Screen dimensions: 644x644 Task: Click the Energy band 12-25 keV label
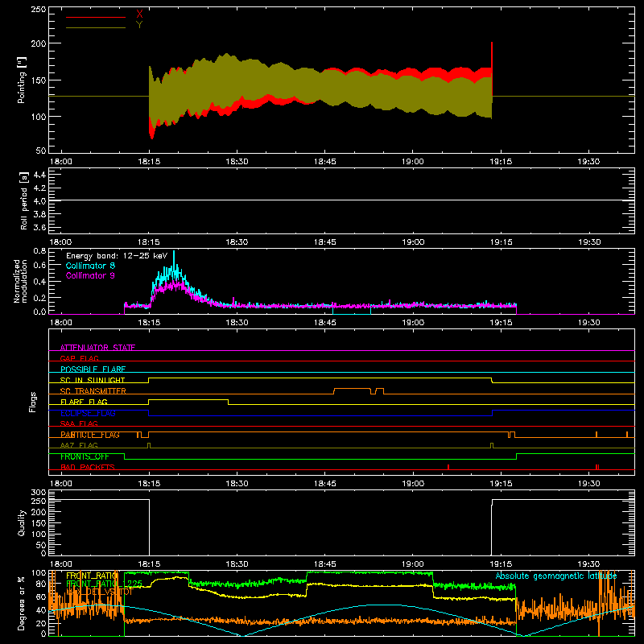[x=117, y=256]
